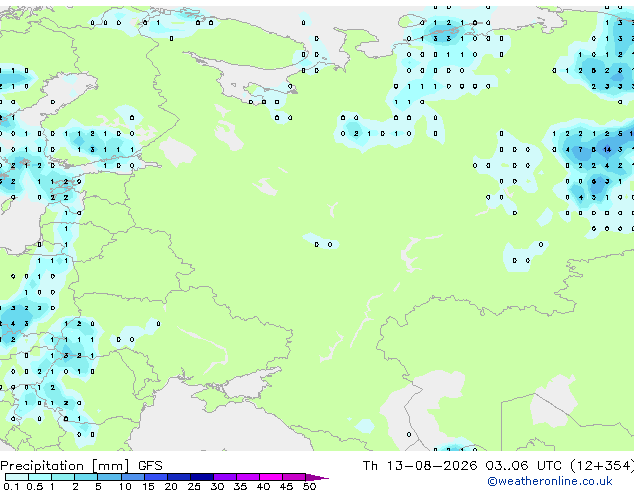
Task: Pick the legend swatch between 20 and 25
Action: [x=179, y=477]
